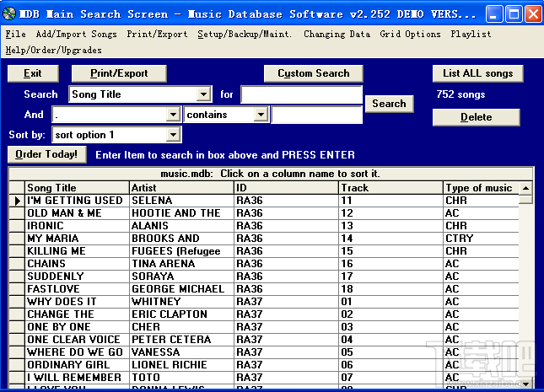The width and height of the screenshot is (544, 392).
Task: Select song cell FASTLOVE
Action: pos(77,289)
